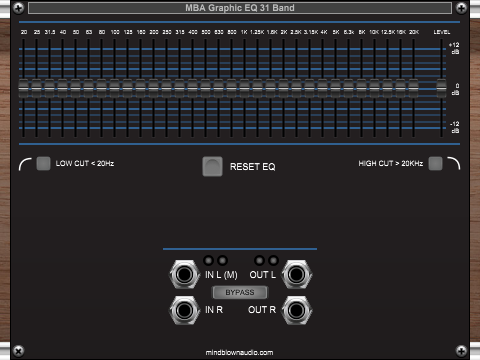Image resolution: width=480 pixels, height=360 pixels.
Task: Click the OUT R output jack
Action: [296, 310]
